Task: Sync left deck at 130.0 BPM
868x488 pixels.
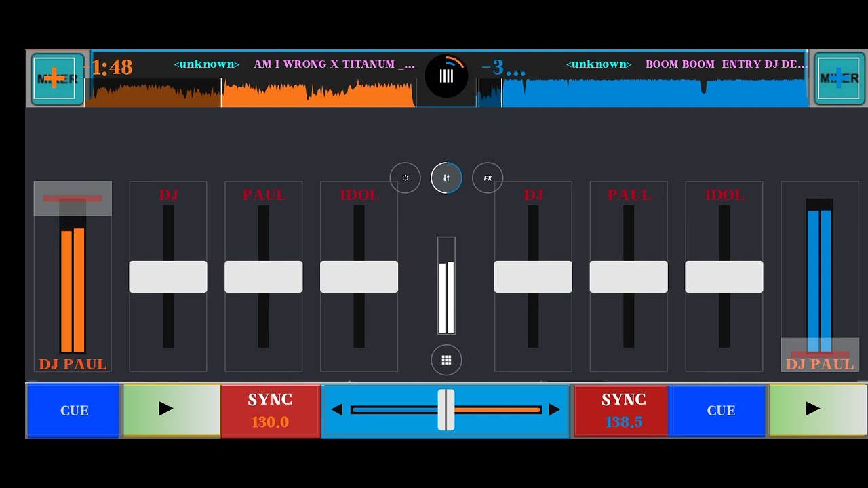Action: (270, 410)
